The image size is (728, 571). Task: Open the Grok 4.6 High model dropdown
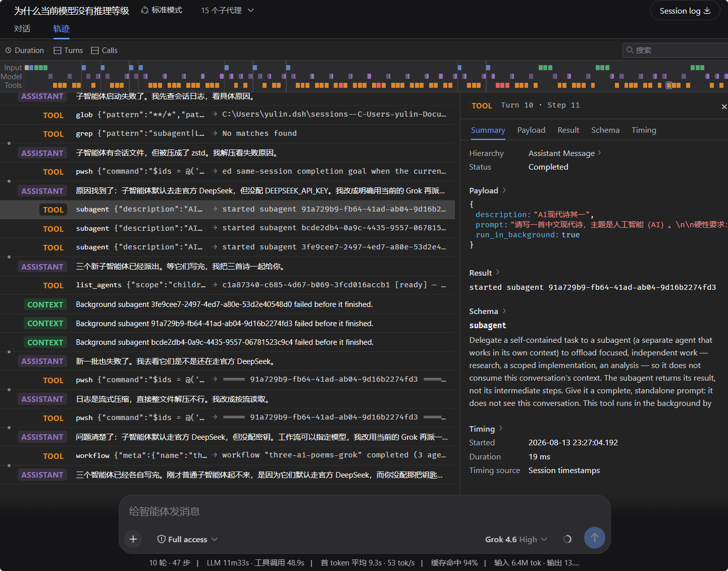pos(516,539)
